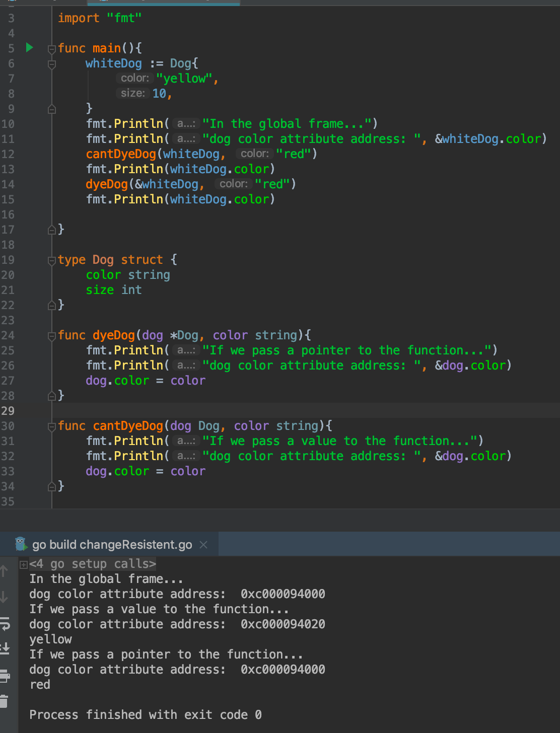Click line number 12 in the gutter

click(8, 154)
